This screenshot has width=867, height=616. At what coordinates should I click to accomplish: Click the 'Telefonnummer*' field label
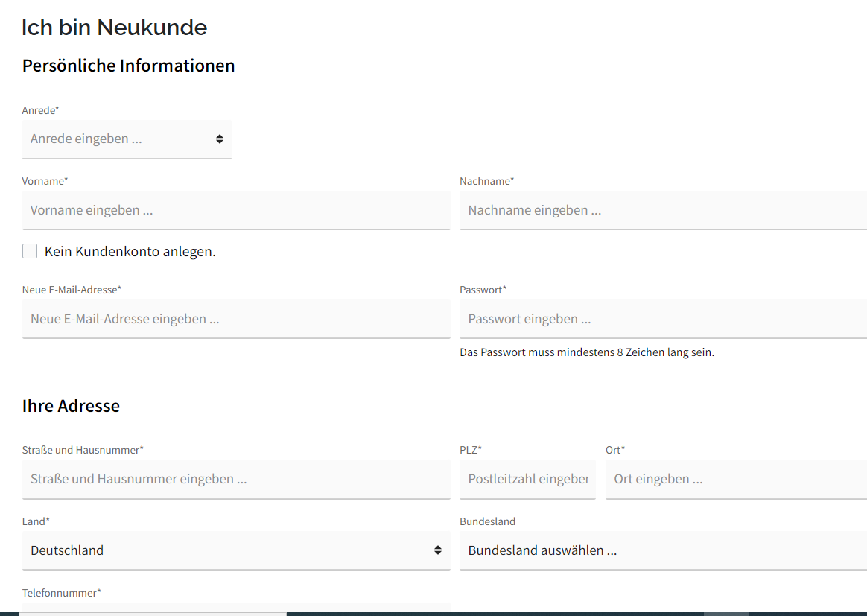[x=61, y=593]
